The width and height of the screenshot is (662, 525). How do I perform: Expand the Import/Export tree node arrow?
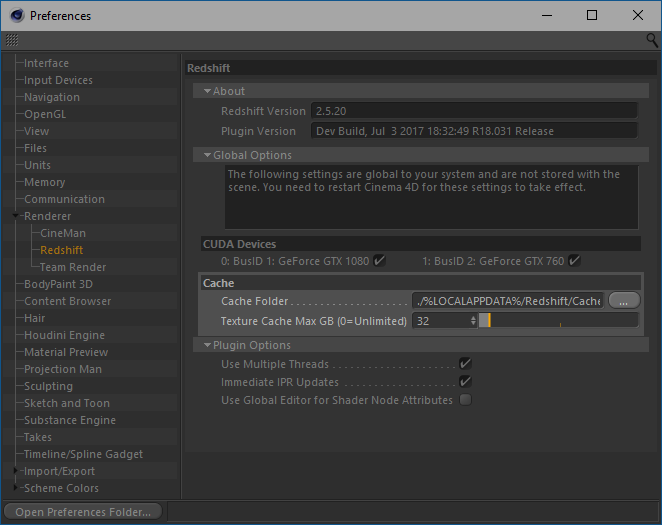point(16,471)
